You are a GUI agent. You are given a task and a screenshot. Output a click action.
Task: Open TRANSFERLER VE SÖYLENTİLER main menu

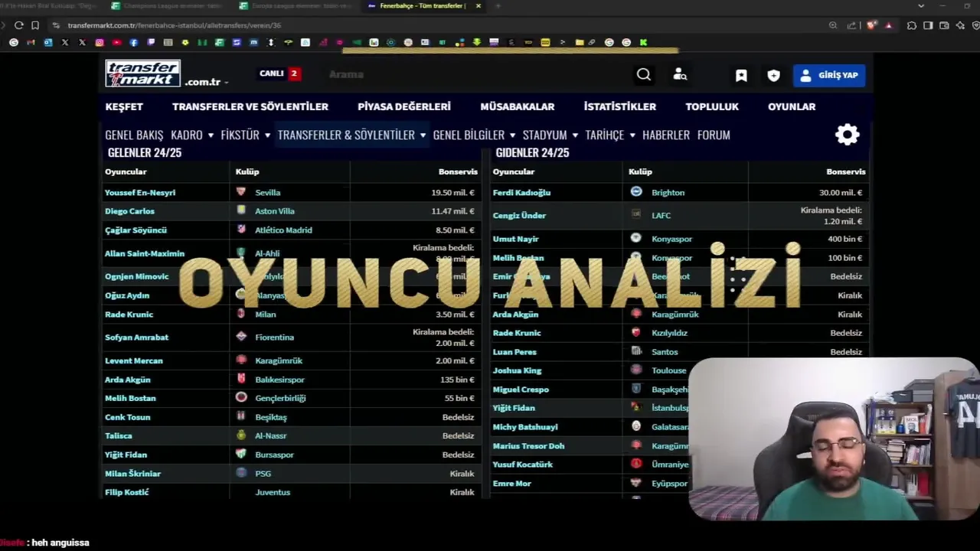click(x=250, y=106)
